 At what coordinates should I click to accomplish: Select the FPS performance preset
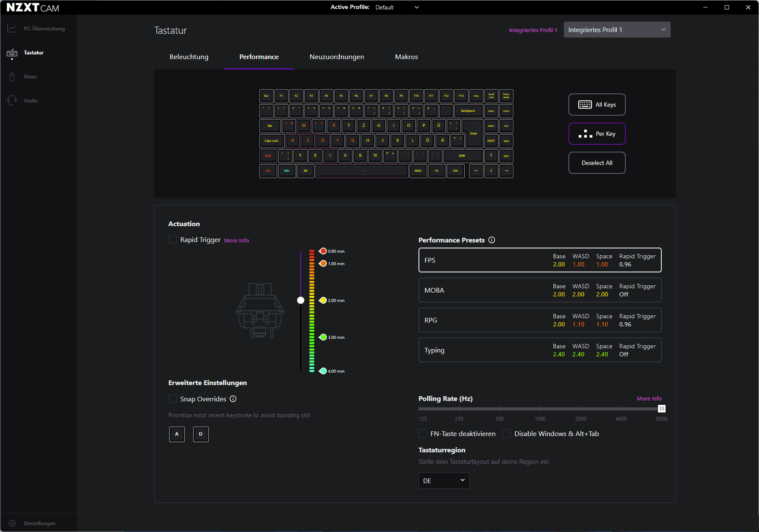[x=540, y=260]
